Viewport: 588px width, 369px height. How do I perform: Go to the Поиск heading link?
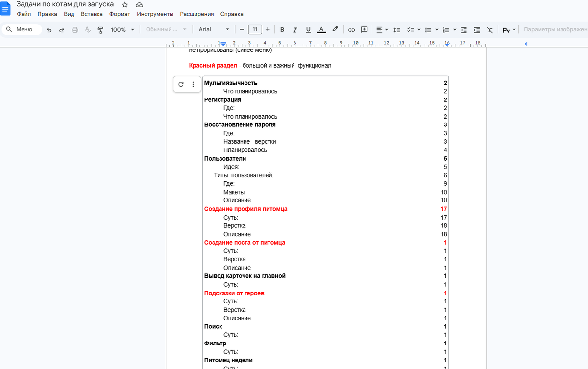tap(213, 327)
